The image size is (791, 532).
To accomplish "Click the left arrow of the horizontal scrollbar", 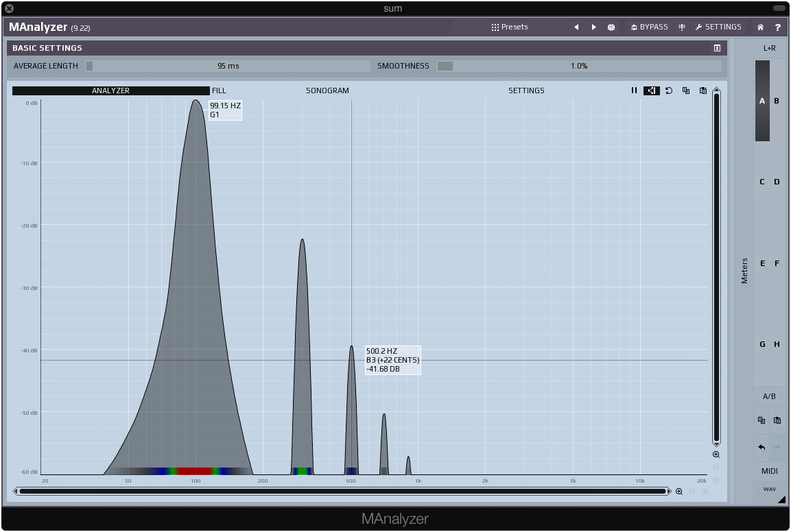I will (x=16, y=491).
